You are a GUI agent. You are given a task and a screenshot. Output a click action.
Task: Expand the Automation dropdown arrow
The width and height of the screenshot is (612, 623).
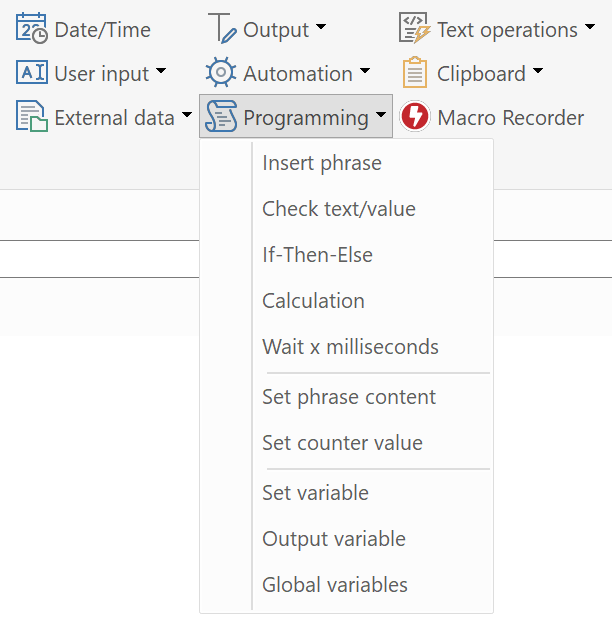[364, 71]
